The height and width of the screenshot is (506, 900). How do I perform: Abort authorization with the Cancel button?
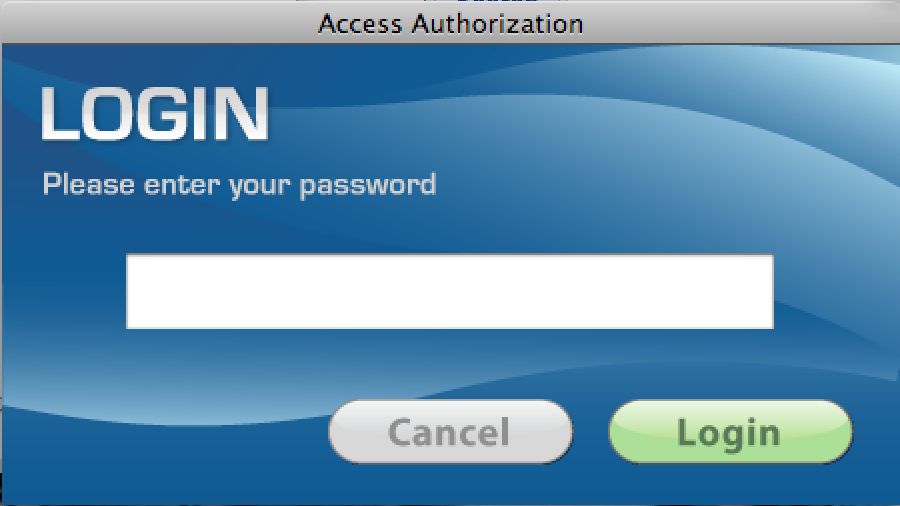point(451,432)
